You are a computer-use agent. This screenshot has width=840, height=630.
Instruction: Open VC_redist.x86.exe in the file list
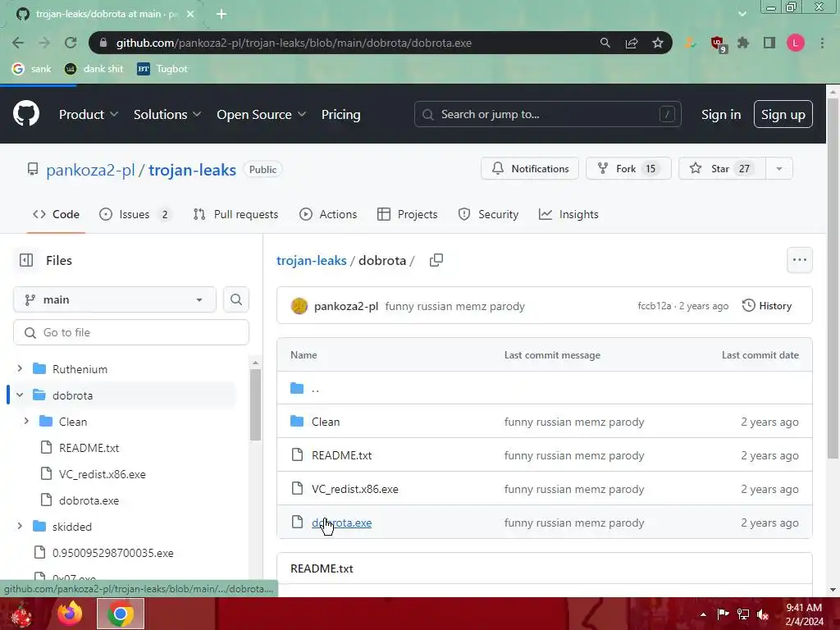click(355, 489)
